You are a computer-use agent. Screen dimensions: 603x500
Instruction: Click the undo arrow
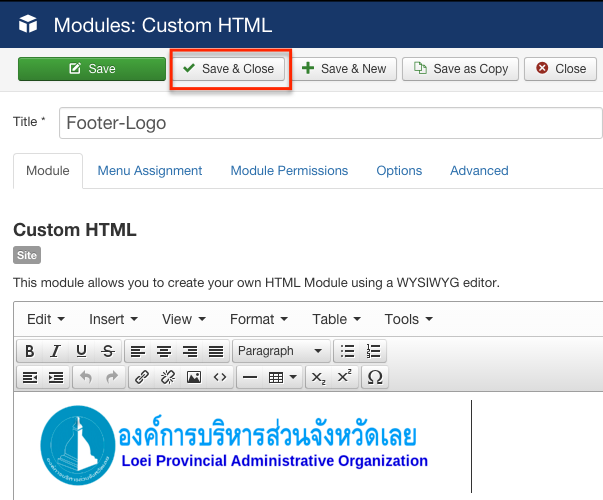[x=86, y=378]
